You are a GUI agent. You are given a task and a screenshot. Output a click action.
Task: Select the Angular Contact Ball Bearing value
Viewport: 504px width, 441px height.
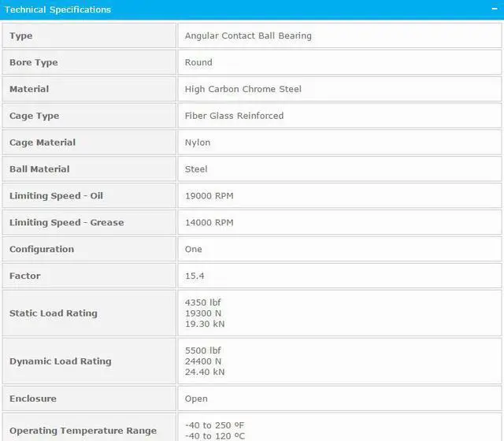(248, 35)
